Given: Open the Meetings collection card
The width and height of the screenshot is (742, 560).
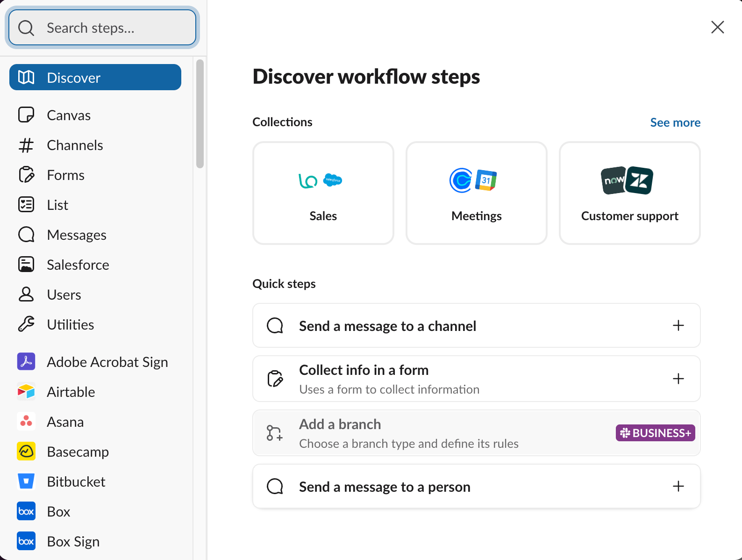Looking at the screenshot, I should click(x=477, y=193).
